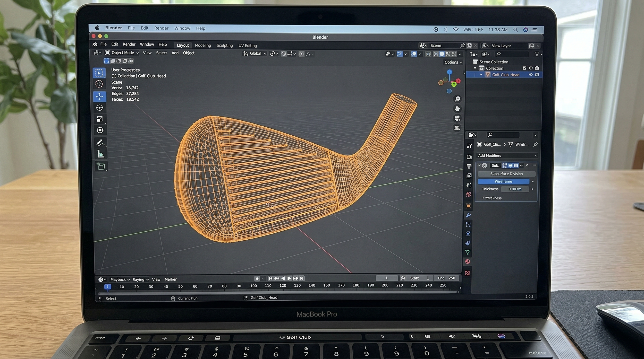This screenshot has width=644, height=359.
Task: Open the Object Mode dropdown
Action: (x=122, y=53)
